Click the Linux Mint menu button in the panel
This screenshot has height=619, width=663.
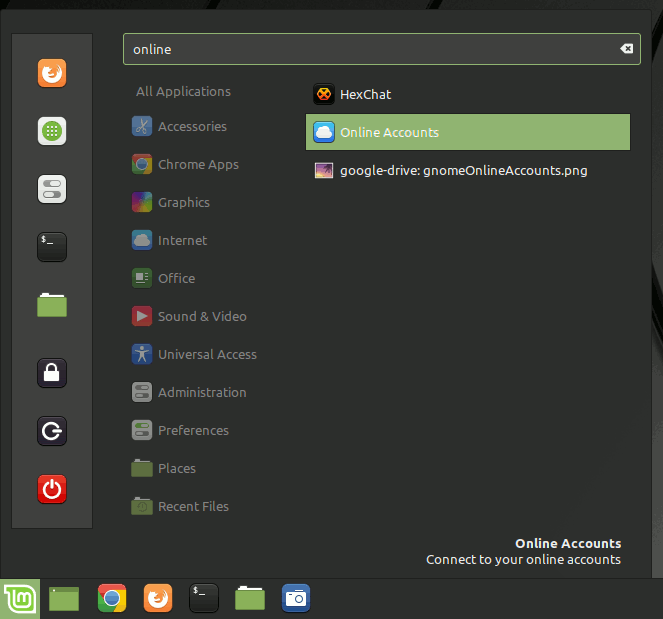pos(20,599)
